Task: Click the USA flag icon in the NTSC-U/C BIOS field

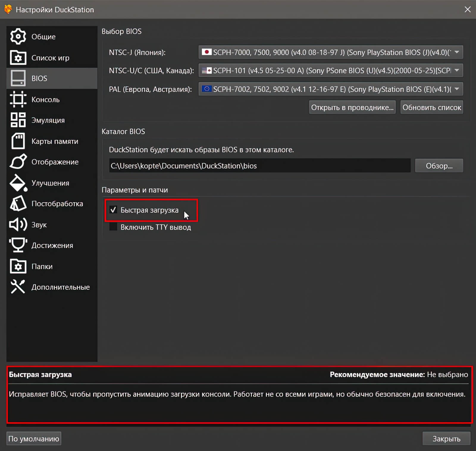Action: (206, 70)
